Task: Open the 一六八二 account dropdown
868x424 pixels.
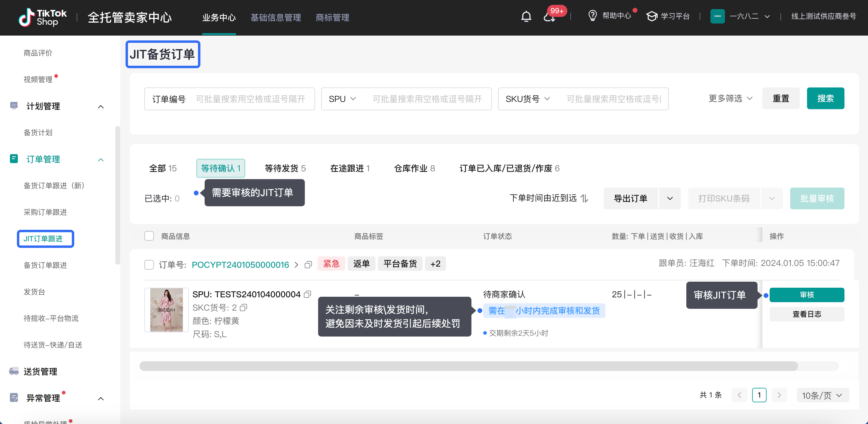Action: tap(749, 16)
